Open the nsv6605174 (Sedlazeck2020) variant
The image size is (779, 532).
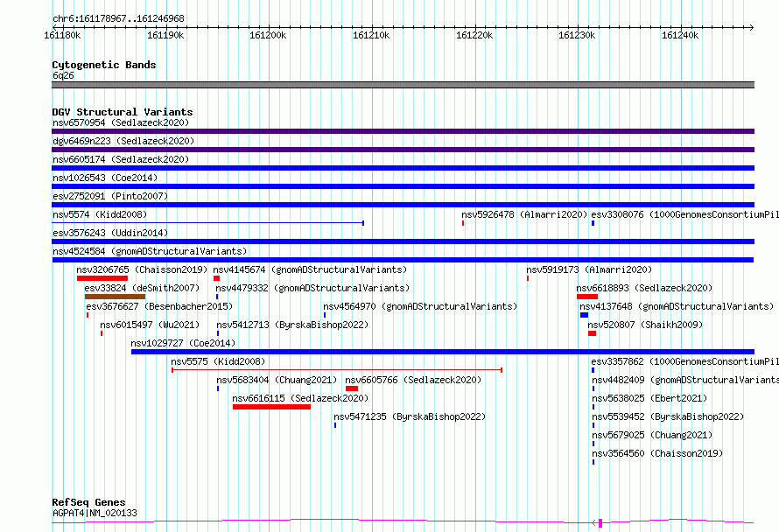click(x=121, y=159)
